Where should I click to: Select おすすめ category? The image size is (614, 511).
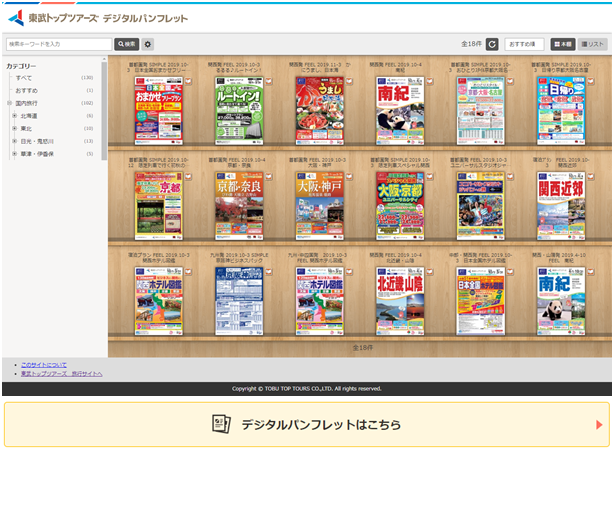click(27, 90)
